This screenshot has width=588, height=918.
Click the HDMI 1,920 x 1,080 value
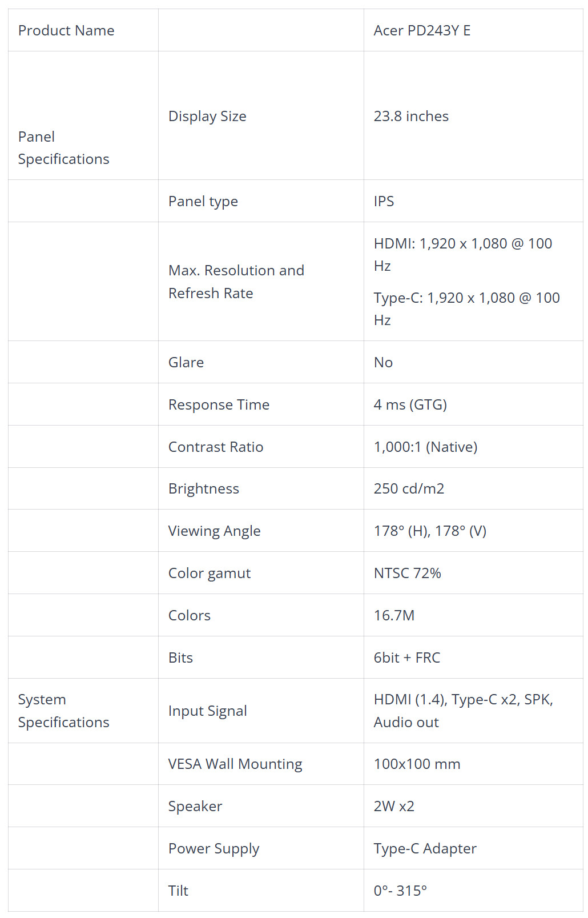pyautogui.click(x=463, y=254)
